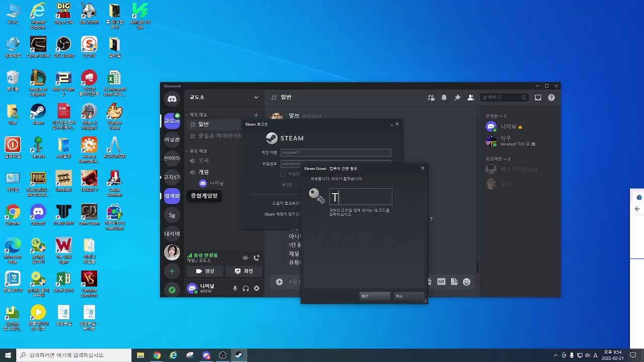Open Discord help question mark icon
The height and width of the screenshot is (362, 644).
point(551,98)
